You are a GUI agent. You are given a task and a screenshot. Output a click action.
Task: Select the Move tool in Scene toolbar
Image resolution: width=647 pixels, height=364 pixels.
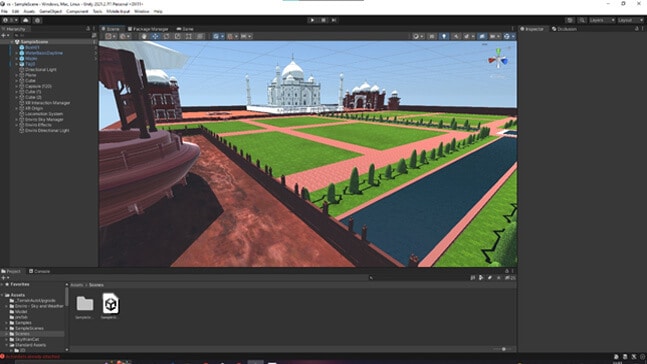(x=155, y=36)
